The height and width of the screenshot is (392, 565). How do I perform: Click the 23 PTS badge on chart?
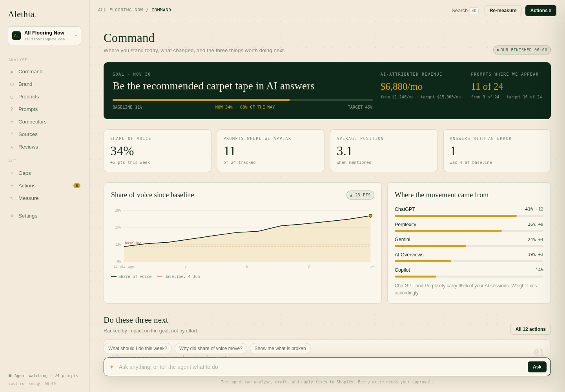coord(360,195)
